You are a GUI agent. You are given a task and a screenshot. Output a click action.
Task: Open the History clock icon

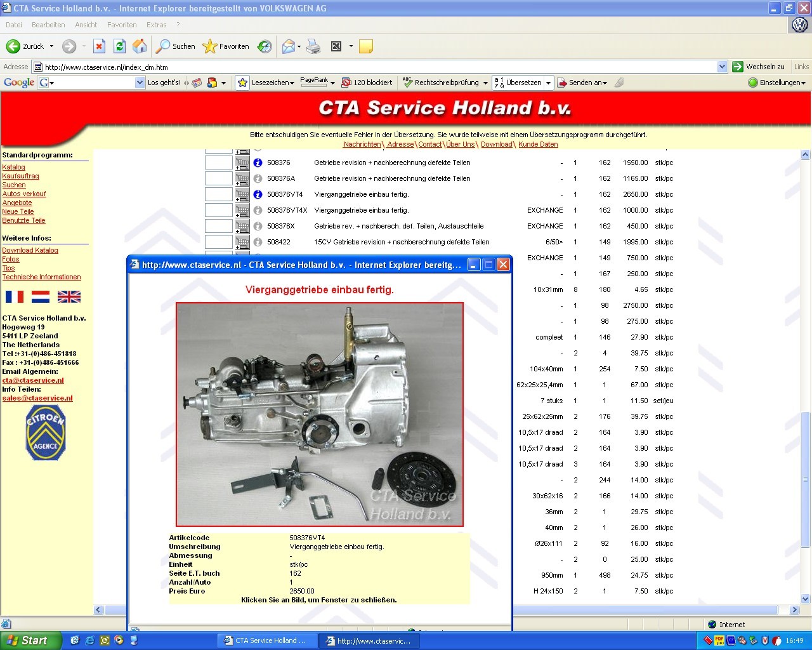(x=265, y=46)
